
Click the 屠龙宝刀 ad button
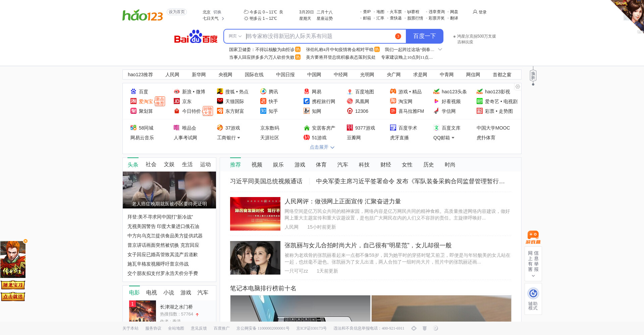pos(13,285)
